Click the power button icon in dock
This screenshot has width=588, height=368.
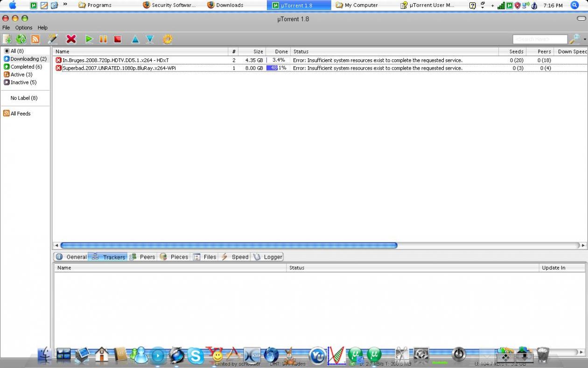pos(459,354)
